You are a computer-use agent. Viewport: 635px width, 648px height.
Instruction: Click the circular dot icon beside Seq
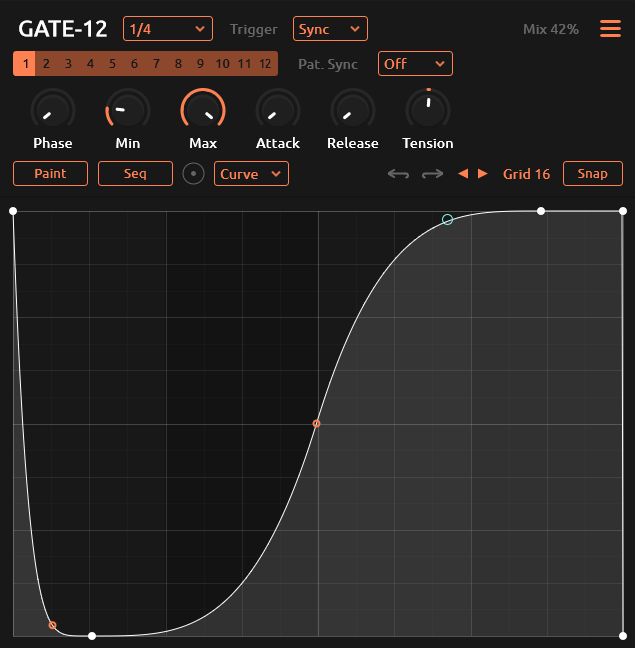(194, 174)
